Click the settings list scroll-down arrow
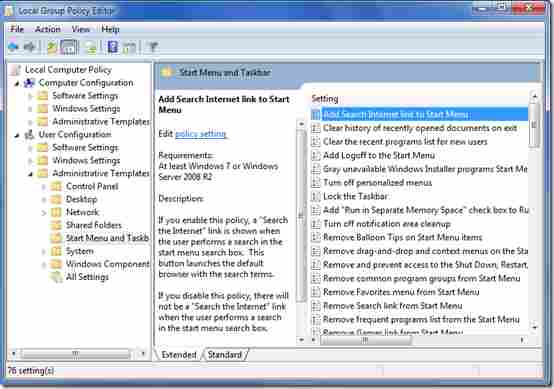 click(534, 328)
